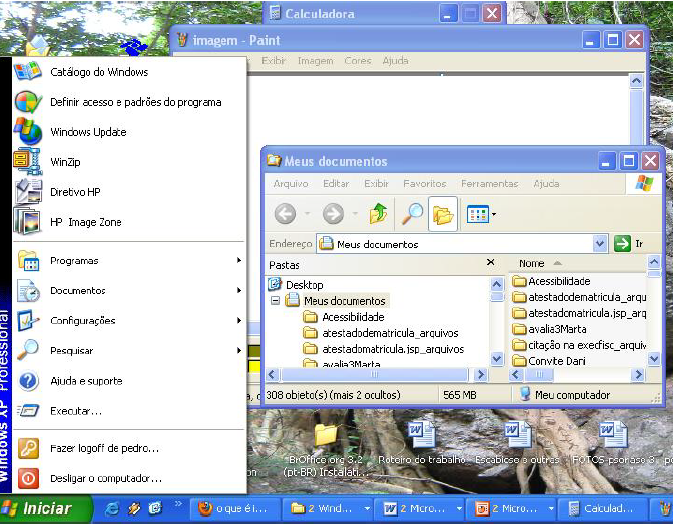Open WinZip from the Start menu

point(63,162)
